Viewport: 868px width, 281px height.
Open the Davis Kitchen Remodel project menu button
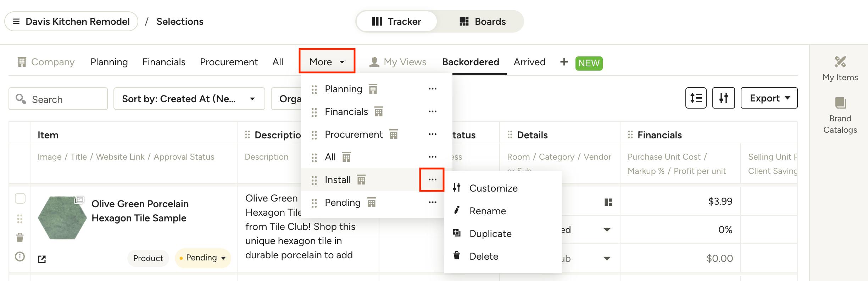coord(71,21)
